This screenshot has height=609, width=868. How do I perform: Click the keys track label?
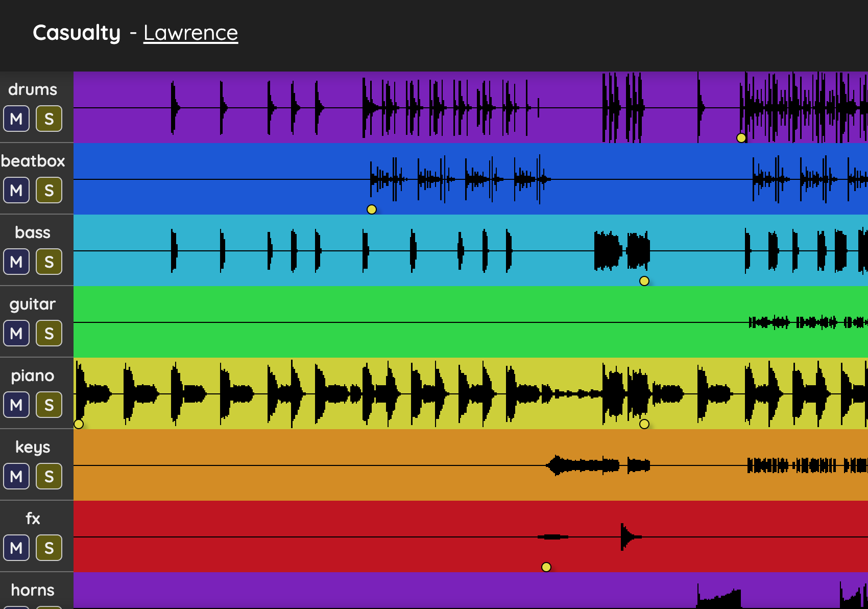pos(33,448)
